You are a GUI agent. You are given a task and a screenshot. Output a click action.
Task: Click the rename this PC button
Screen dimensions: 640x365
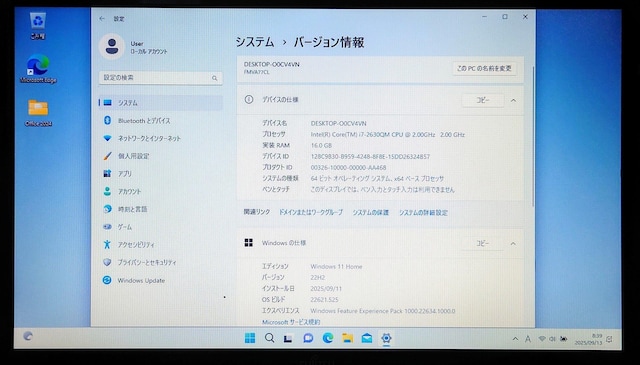[x=484, y=69]
